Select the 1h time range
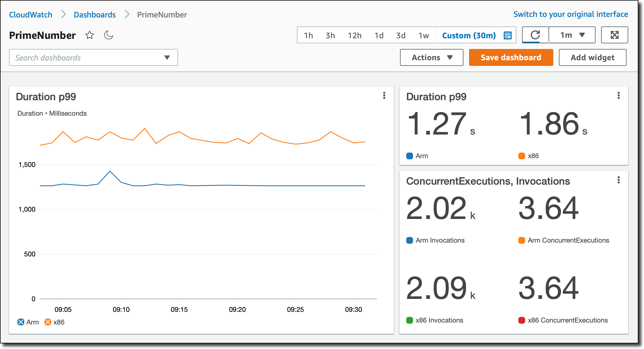The height and width of the screenshot is (349, 644). (308, 35)
